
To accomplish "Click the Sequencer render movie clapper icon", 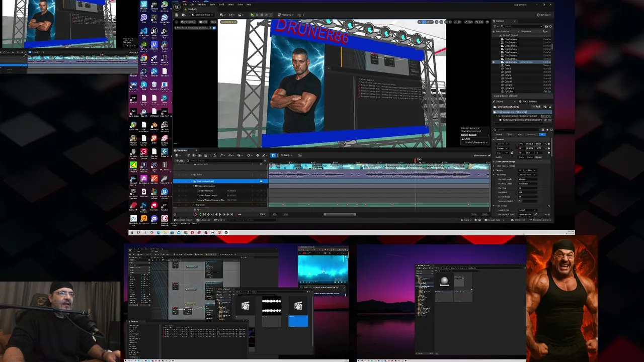I will coord(206,155).
